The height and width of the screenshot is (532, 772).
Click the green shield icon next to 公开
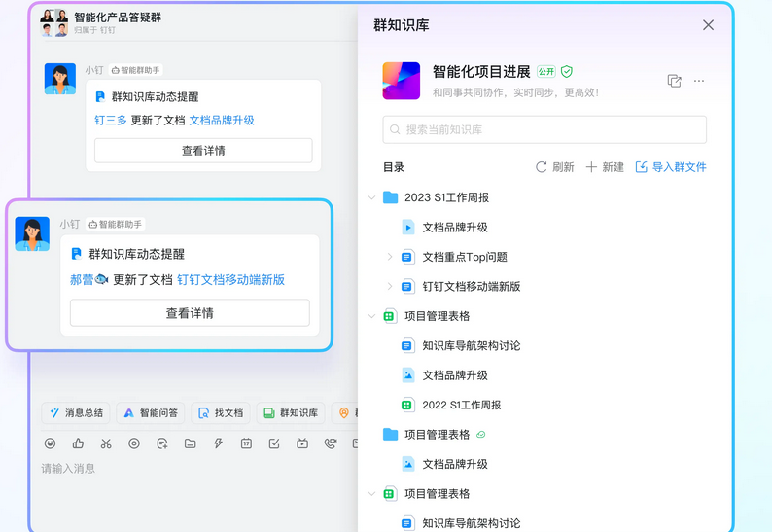coord(567,72)
